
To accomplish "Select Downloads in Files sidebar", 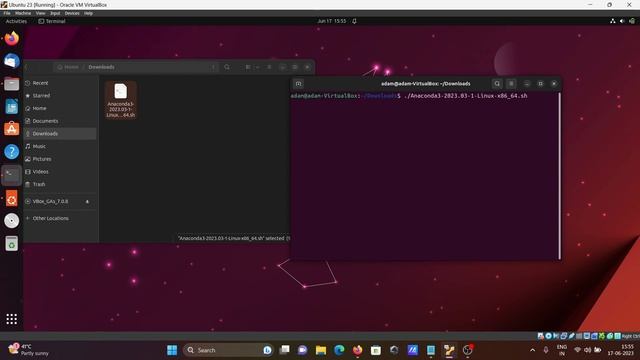I will pos(60,133).
